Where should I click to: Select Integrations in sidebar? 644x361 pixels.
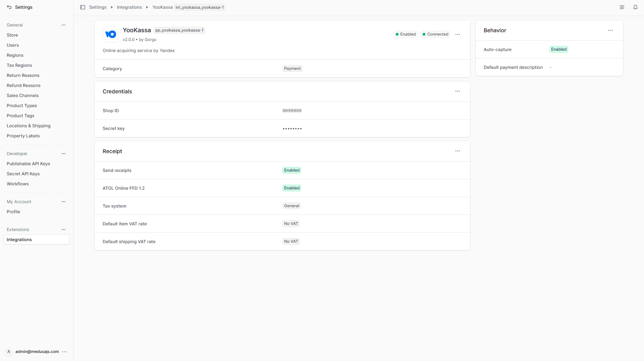click(x=37, y=239)
